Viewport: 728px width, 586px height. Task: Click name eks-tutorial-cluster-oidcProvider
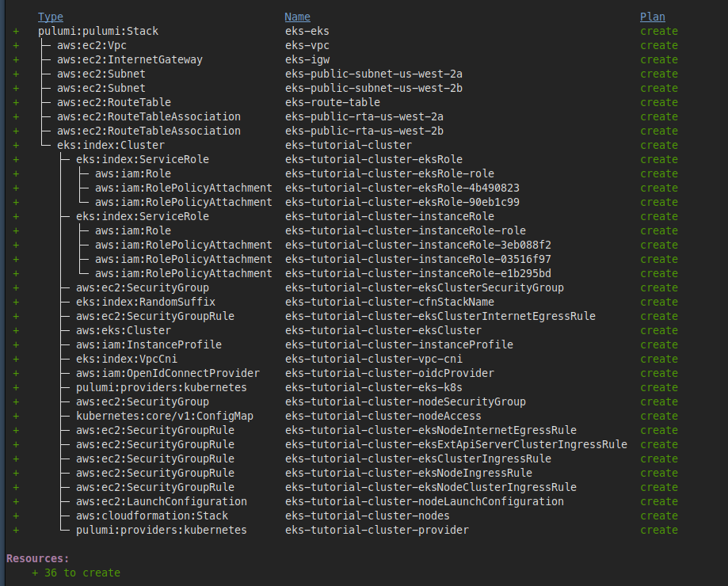(390, 374)
